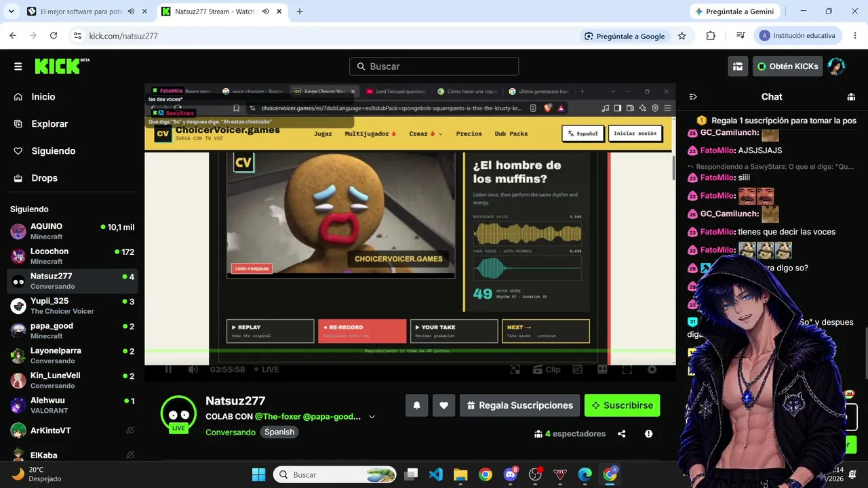Open the chat users icon

pos(851,97)
